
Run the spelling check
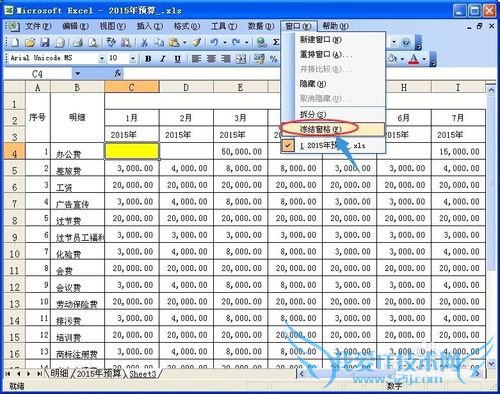(111, 42)
